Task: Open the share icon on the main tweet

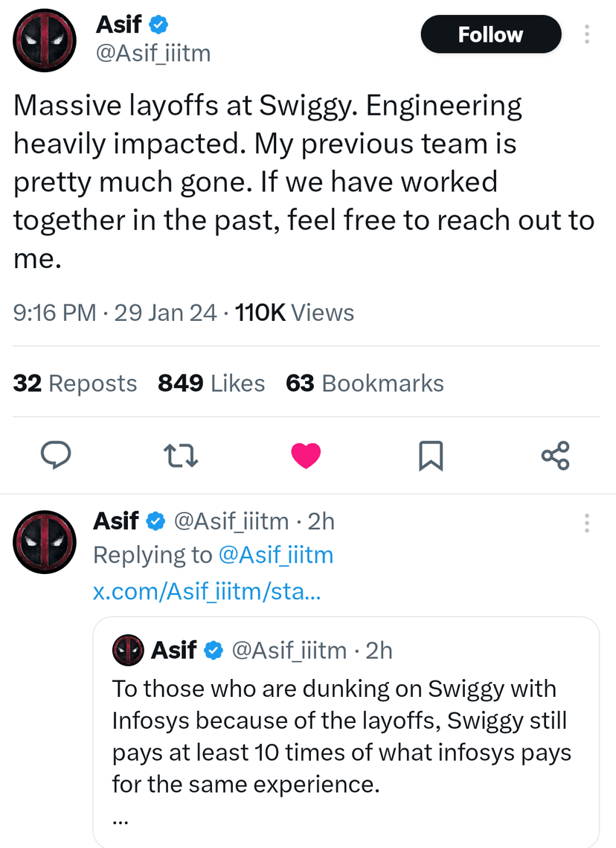Action: coord(556,456)
